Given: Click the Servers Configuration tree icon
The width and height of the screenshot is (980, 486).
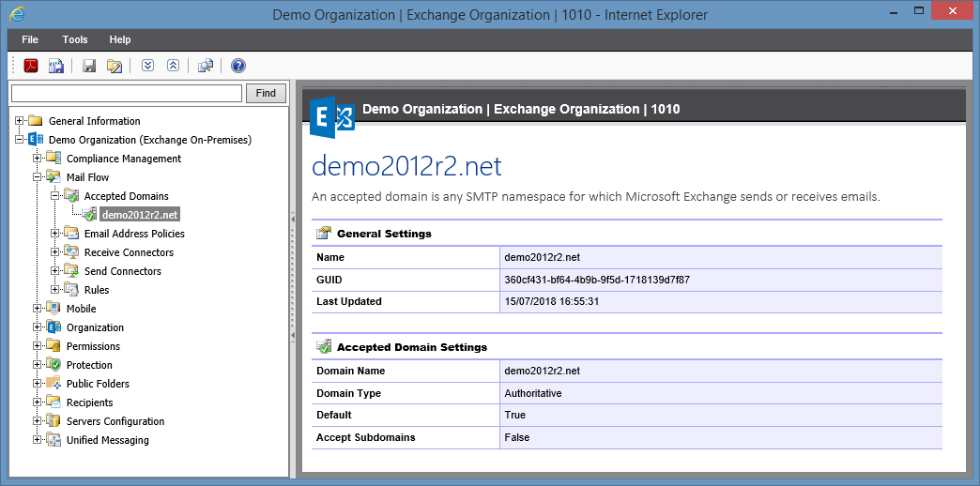Looking at the screenshot, I should [54, 421].
